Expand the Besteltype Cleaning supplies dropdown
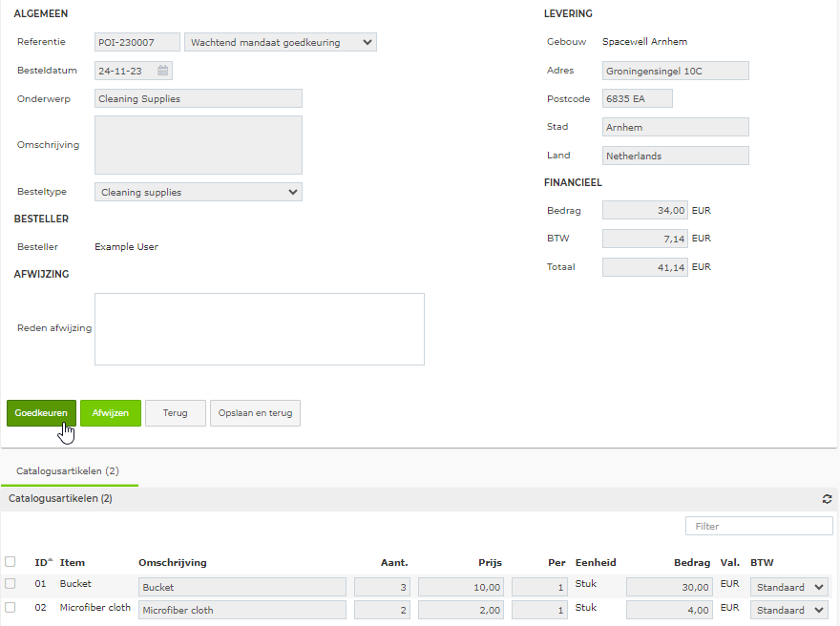This screenshot has width=840, height=626. click(199, 192)
